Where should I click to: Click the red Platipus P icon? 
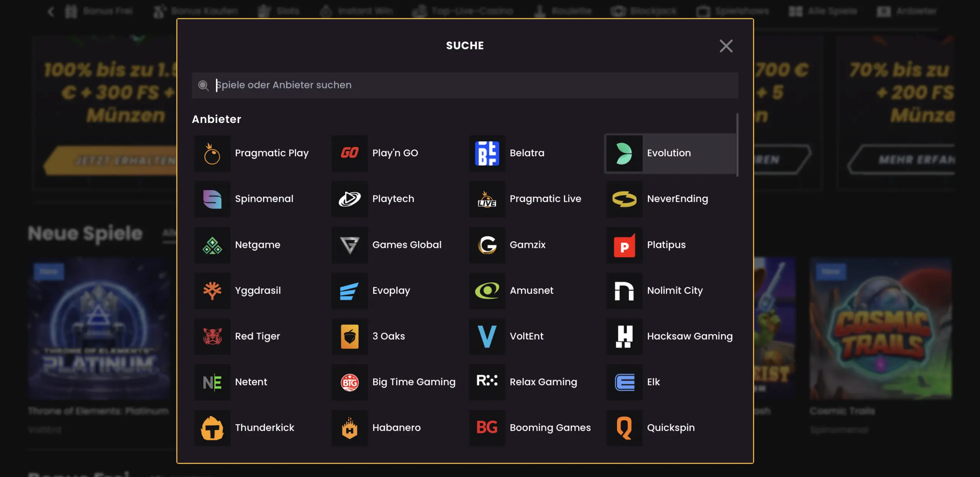click(624, 245)
